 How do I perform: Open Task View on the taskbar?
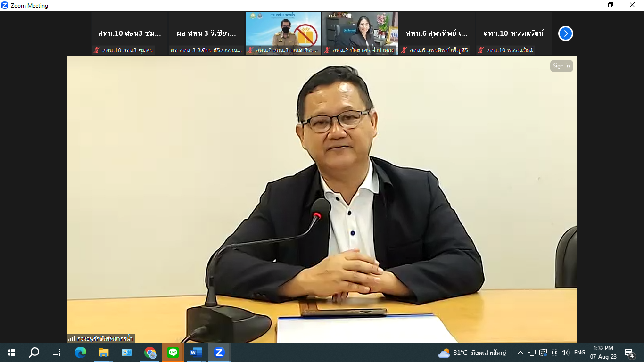(57, 352)
